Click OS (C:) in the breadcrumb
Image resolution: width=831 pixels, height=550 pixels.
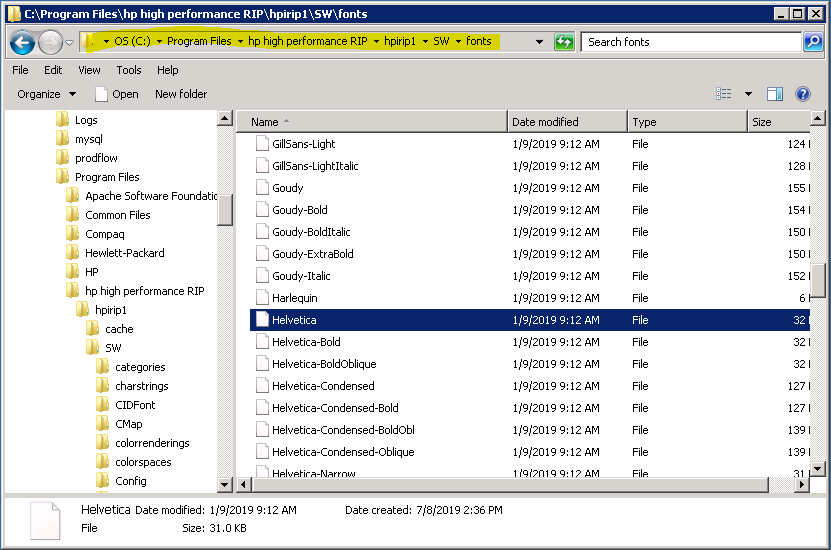[132, 41]
